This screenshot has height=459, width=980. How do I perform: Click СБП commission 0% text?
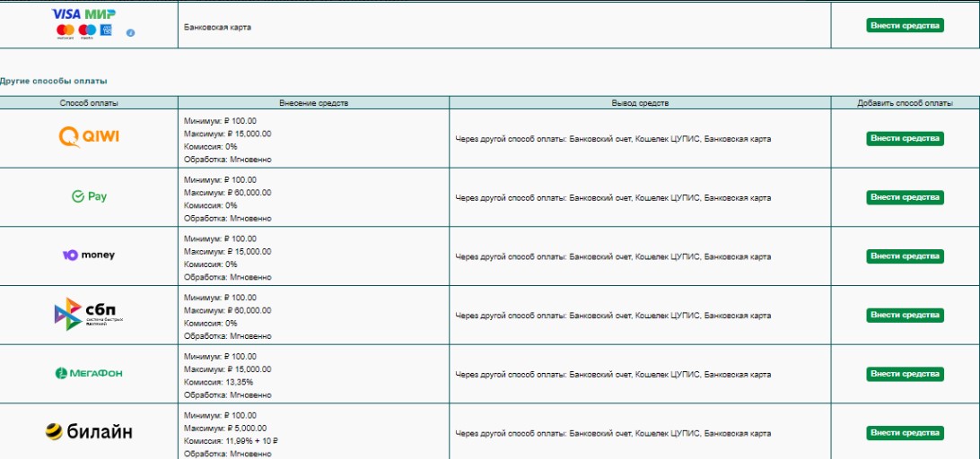tap(211, 324)
